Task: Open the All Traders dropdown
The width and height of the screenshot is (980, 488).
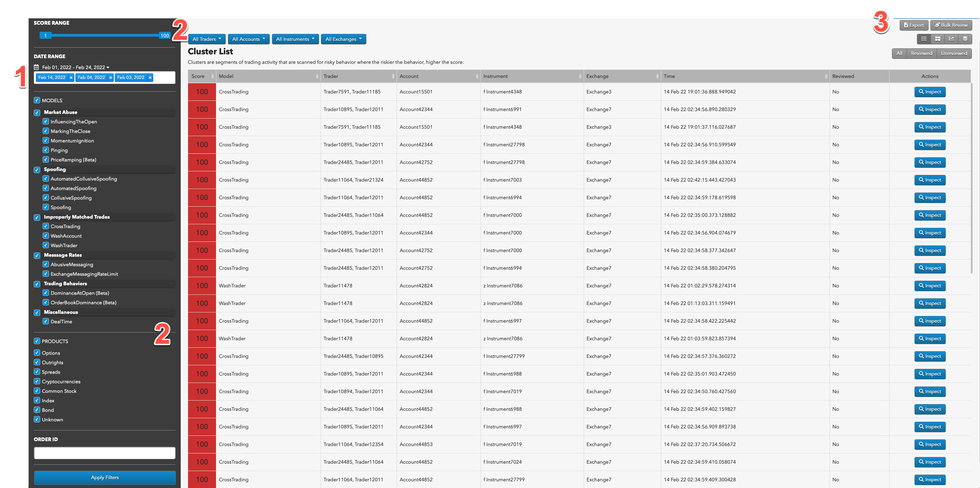Action: click(206, 39)
